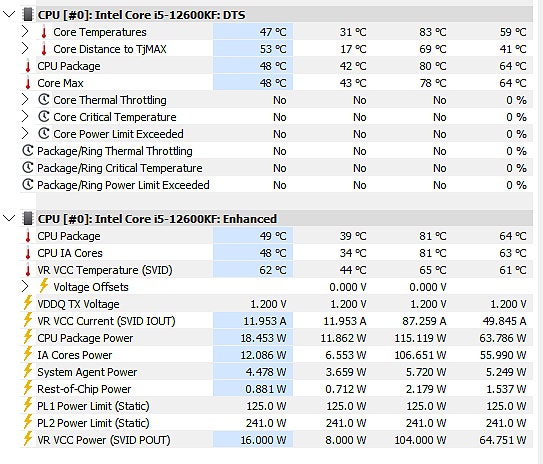This screenshot has height=464, width=543.
Task: Click the clock icon of Package/Ring Critical Temperature
Action: 28,168
